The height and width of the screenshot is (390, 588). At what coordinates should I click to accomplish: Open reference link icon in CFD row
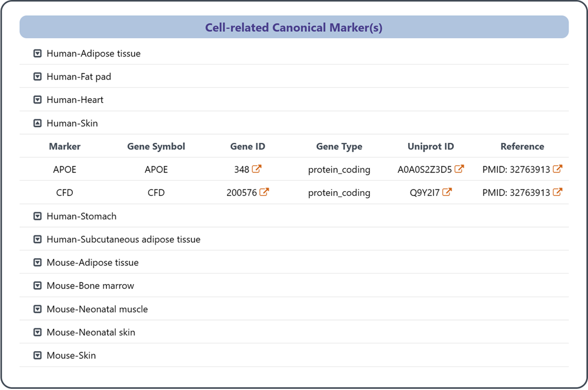[x=557, y=192]
